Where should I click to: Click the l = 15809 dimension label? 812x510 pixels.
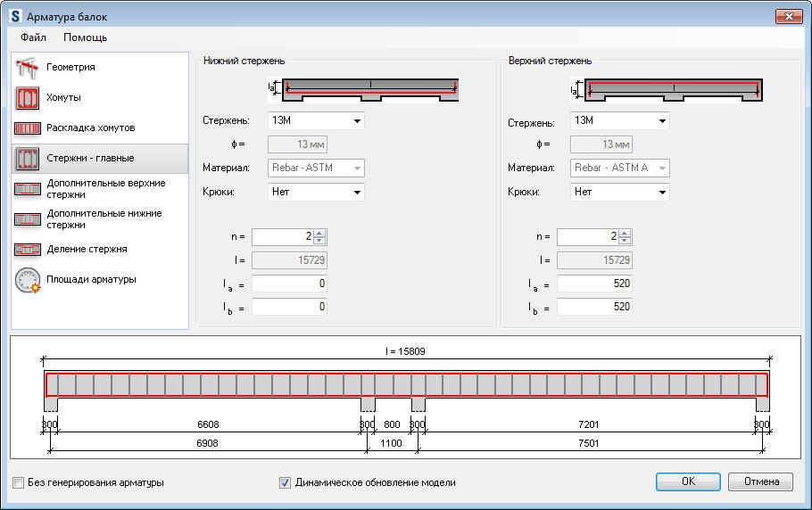coord(405,351)
